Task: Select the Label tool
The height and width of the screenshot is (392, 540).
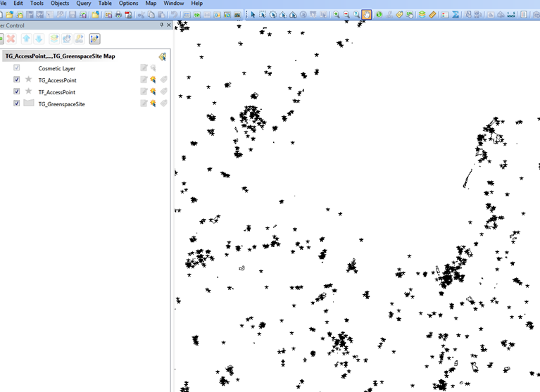Action: tap(399, 15)
